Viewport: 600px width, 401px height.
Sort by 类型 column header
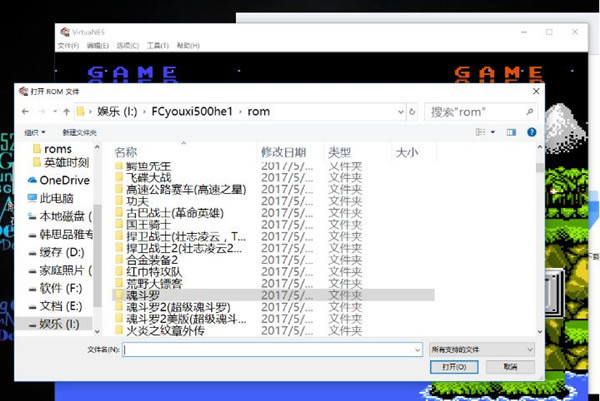coord(339,152)
